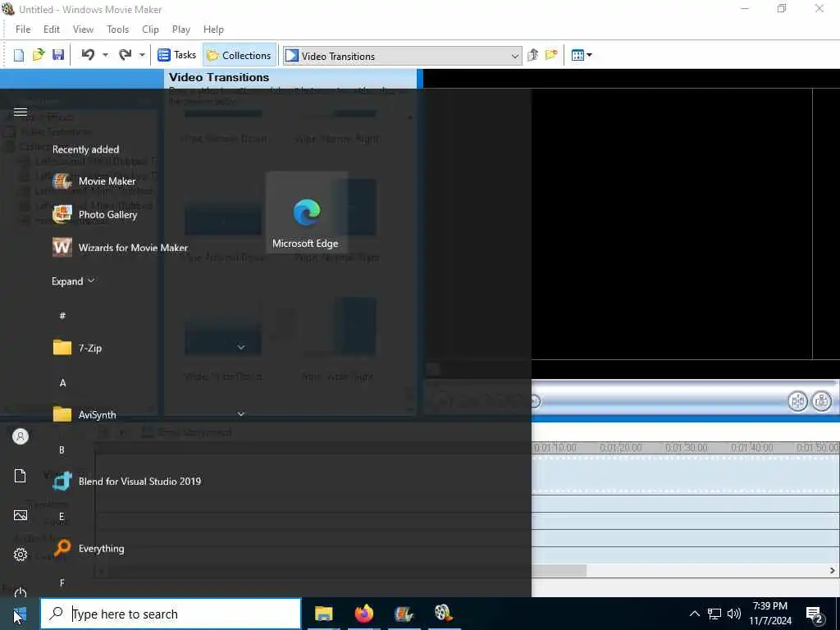Viewport: 840px width, 630px height.
Task: Click the network tray icon
Action: [714, 614]
